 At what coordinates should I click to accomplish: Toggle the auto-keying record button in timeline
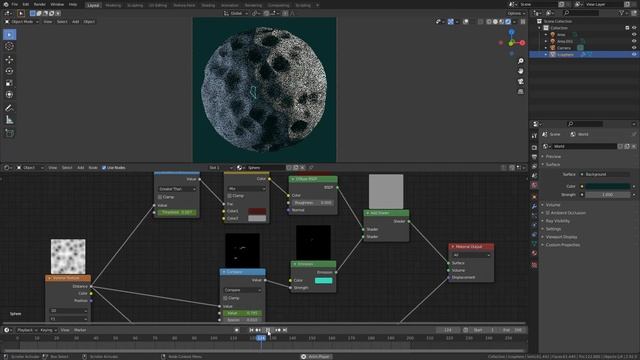237,330
